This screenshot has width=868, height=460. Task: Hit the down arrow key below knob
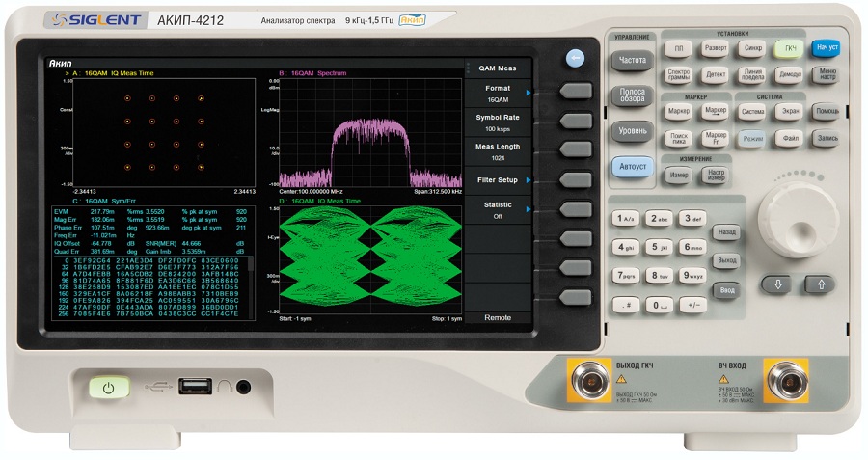[779, 284]
